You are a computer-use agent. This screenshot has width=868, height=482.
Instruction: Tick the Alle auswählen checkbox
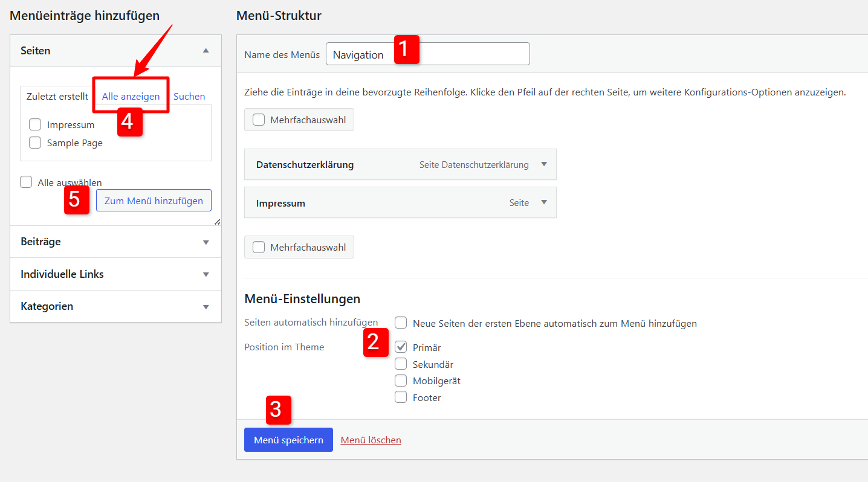tap(26, 182)
